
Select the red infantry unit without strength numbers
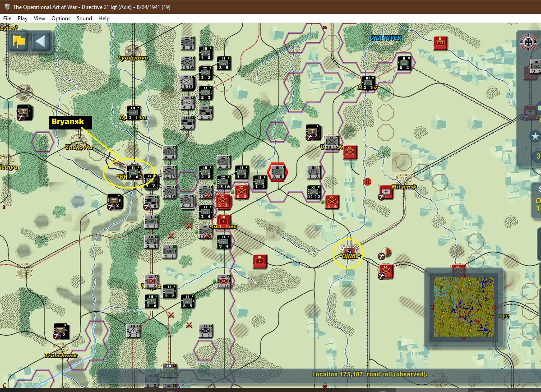350,152
